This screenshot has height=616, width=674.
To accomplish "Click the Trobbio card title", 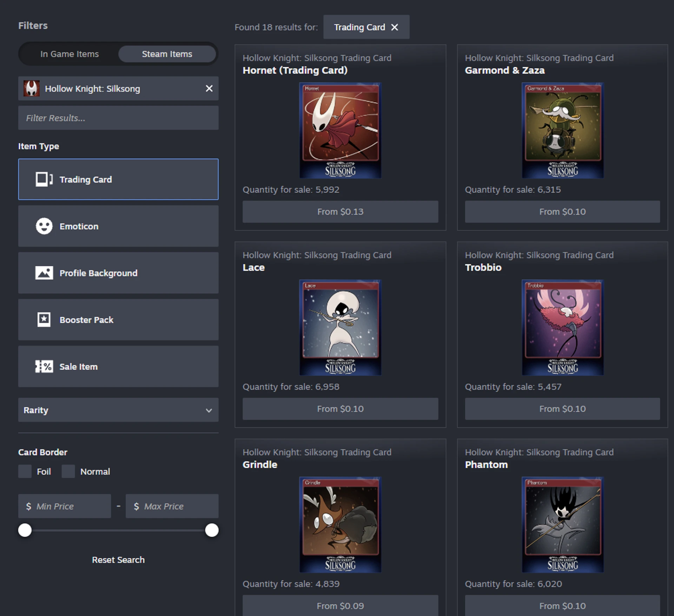I will click(x=483, y=267).
